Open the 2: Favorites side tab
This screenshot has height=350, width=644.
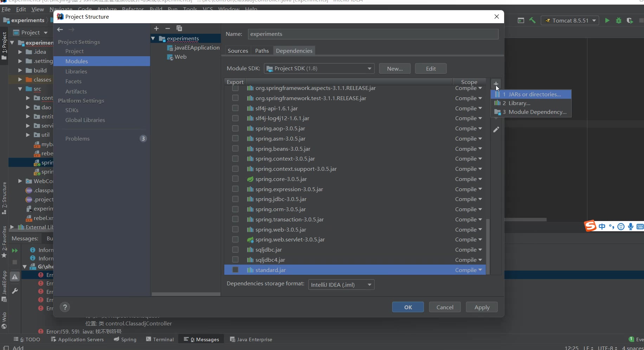coord(4,242)
